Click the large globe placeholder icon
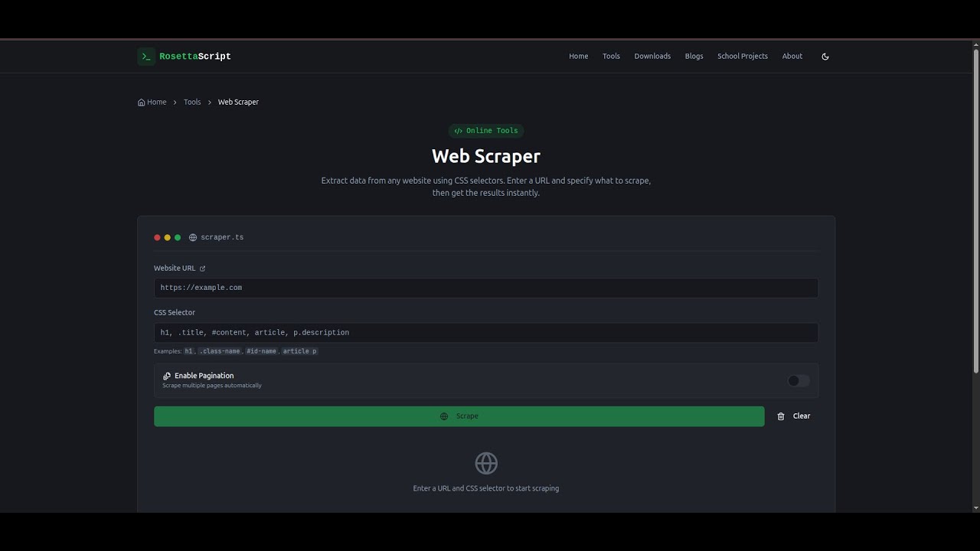This screenshot has height=551, width=980. [x=486, y=463]
